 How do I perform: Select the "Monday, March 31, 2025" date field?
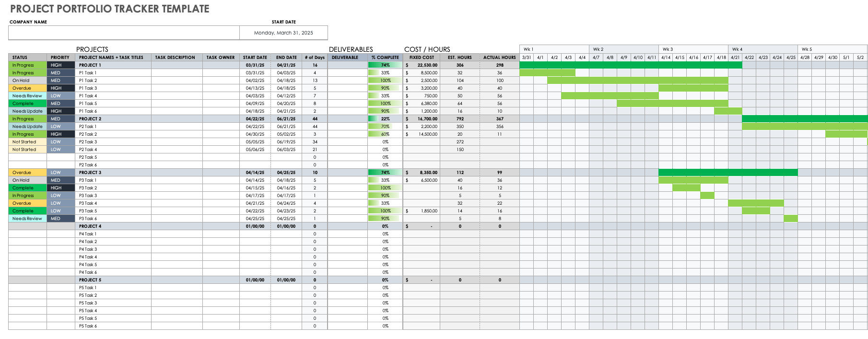283,33
